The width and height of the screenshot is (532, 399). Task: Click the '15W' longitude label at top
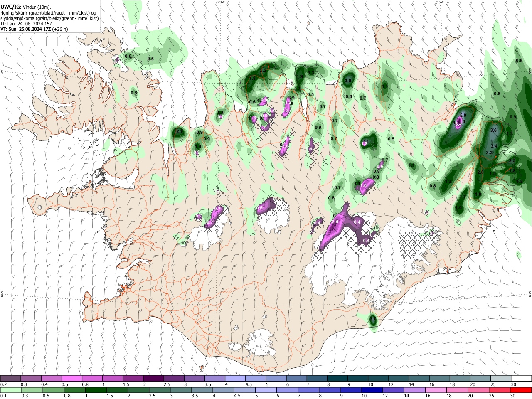[441, 2]
